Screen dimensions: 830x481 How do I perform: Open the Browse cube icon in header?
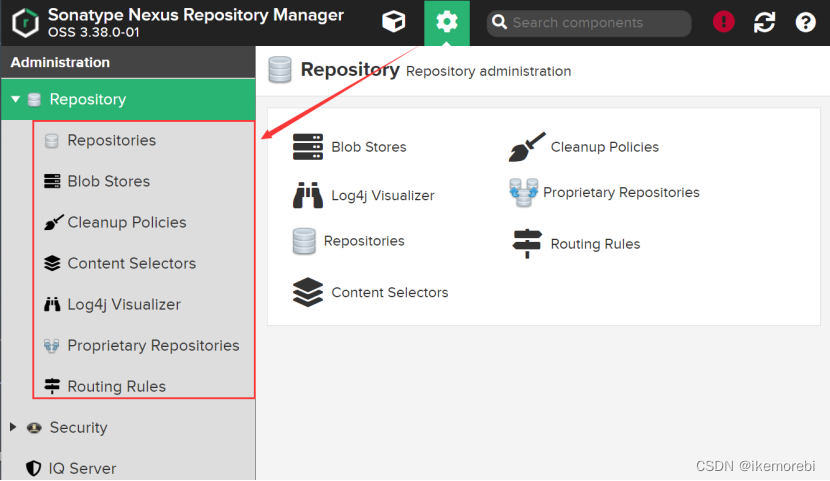pos(393,22)
